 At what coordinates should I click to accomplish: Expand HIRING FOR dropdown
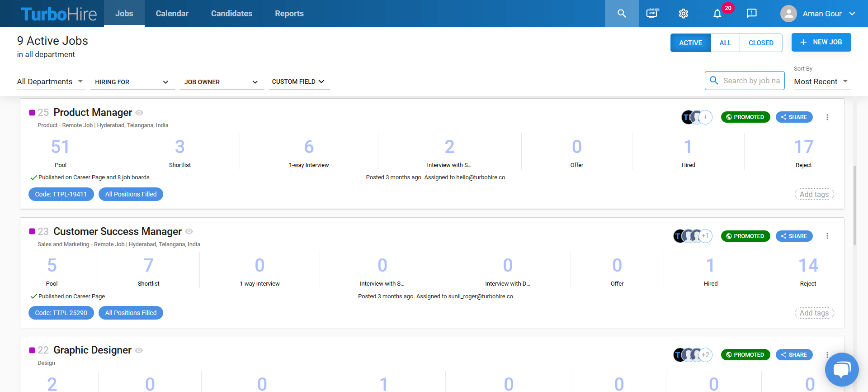[132, 82]
